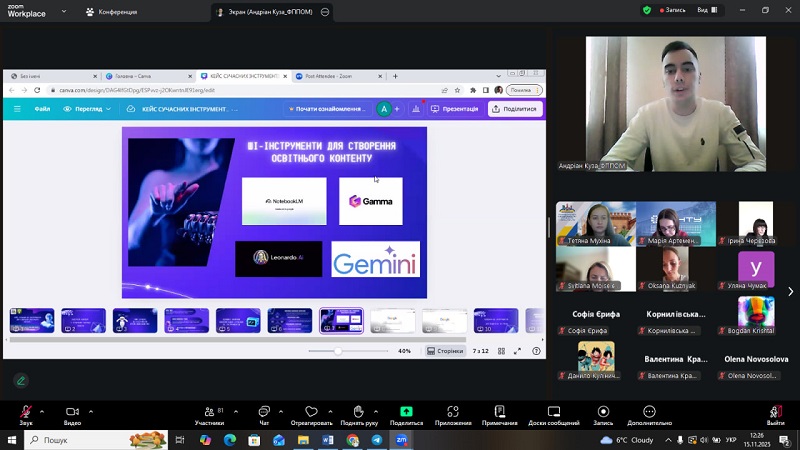Click the Поділитися share button in Canva
Image resolution: width=800 pixels, height=450 pixels.
[515, 109]
